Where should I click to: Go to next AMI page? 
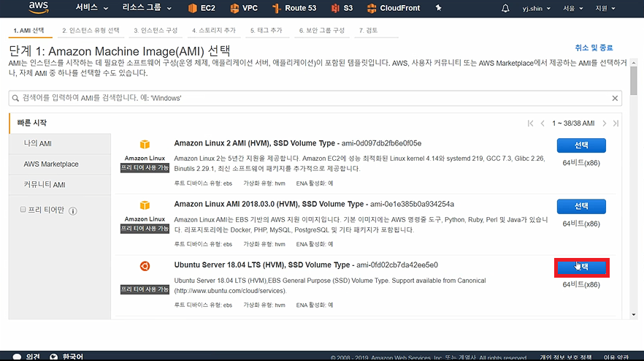tap(604, 123)
